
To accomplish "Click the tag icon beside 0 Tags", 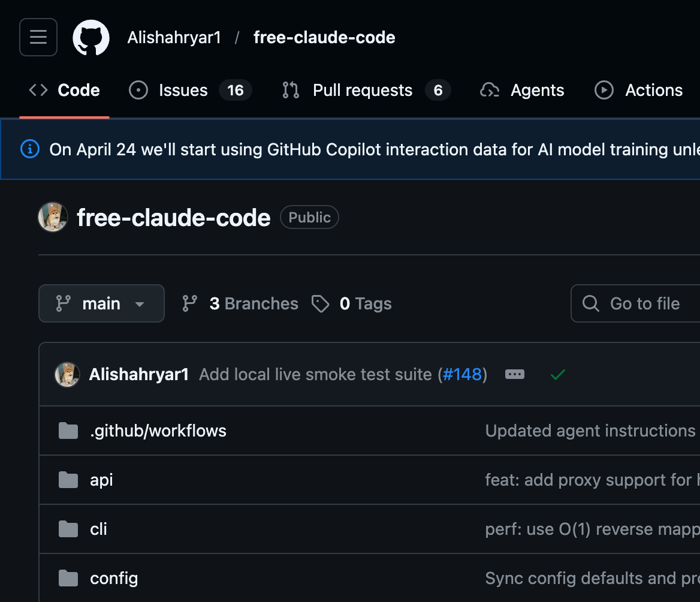I will click(321, 303).
